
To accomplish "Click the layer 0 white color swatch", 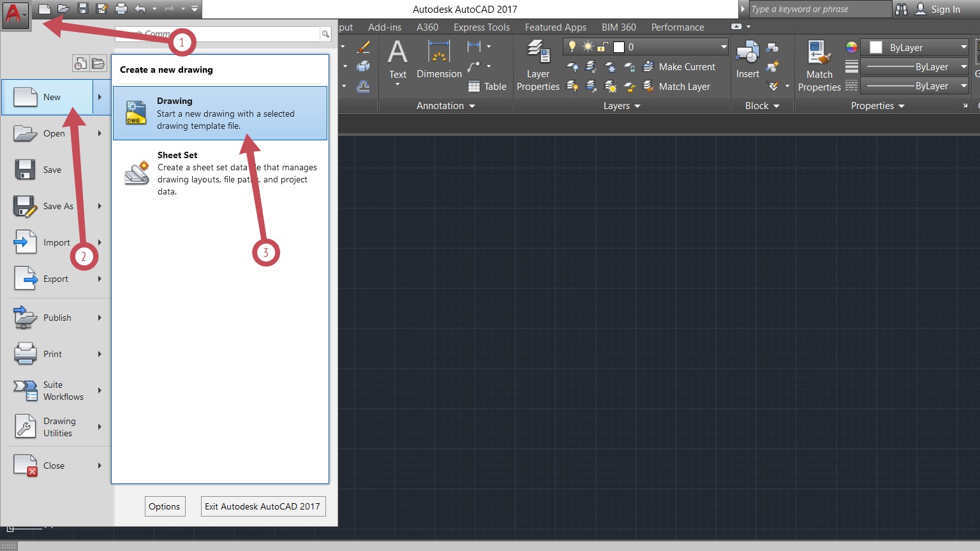I will (x=618, y=47).
